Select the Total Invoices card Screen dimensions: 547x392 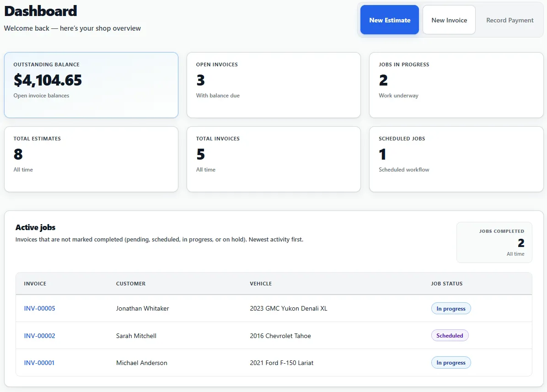click(x=273, y=159)
